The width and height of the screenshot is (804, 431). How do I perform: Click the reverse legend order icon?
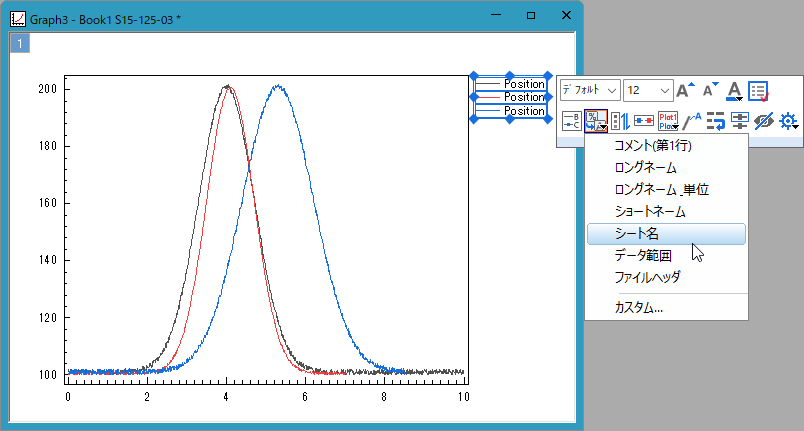pos(620,121)
